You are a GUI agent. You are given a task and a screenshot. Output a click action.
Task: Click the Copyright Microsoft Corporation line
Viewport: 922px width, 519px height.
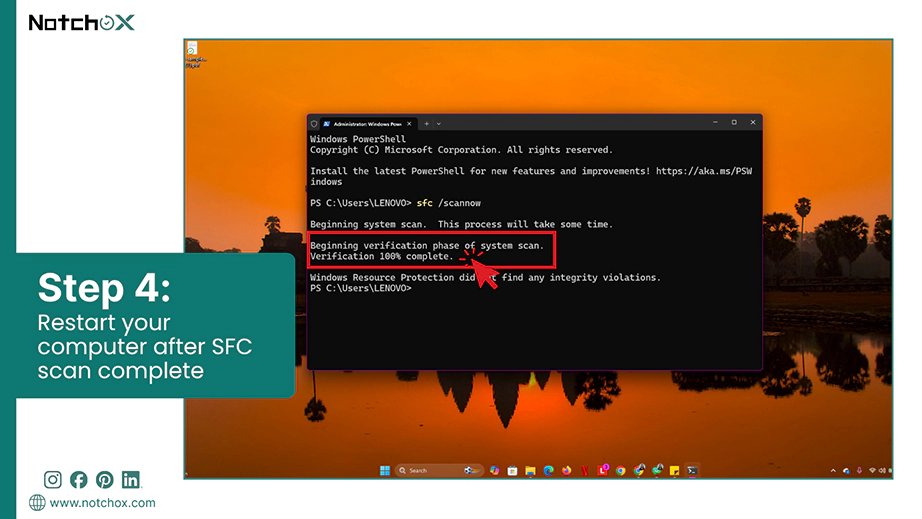click(x=461, y=150)
